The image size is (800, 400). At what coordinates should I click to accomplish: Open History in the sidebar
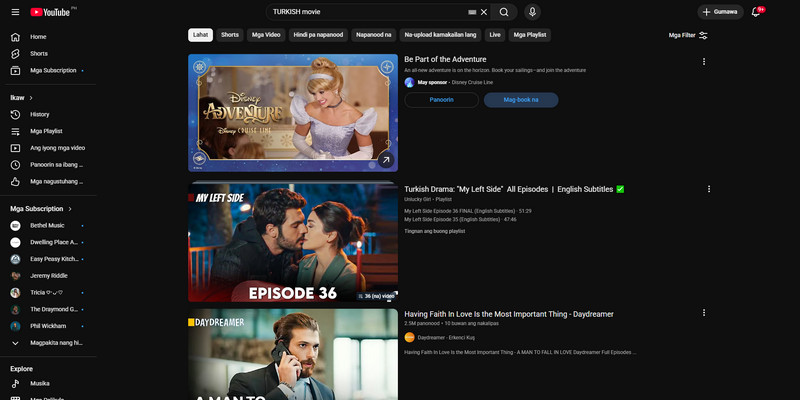pos(39,114)
